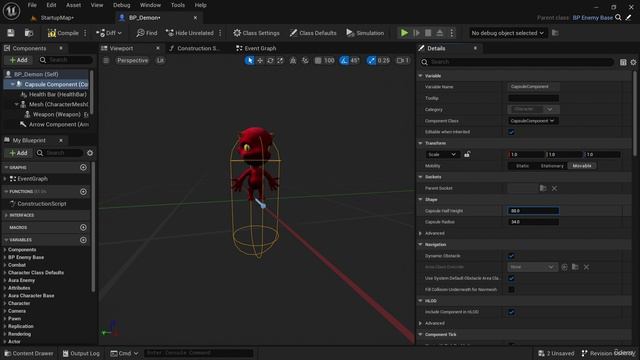Save the blueprint with the floppy disk icon

[11, 33]
